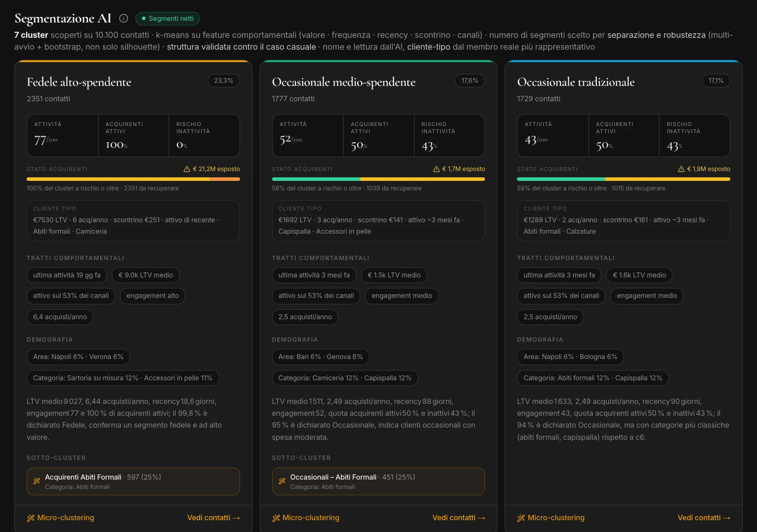Click the '1777 contatti' count
The image size is (757, 532).
[293, 99]
